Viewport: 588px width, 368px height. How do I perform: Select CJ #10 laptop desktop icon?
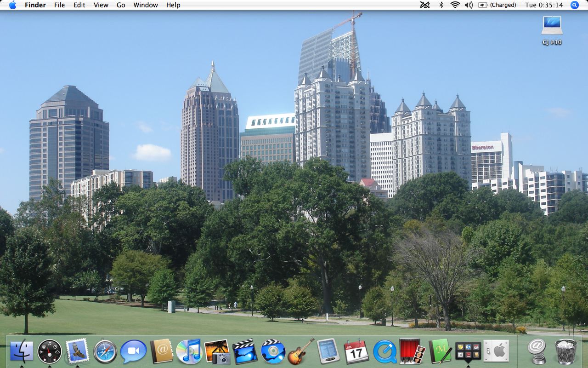[x=552, y=30]
